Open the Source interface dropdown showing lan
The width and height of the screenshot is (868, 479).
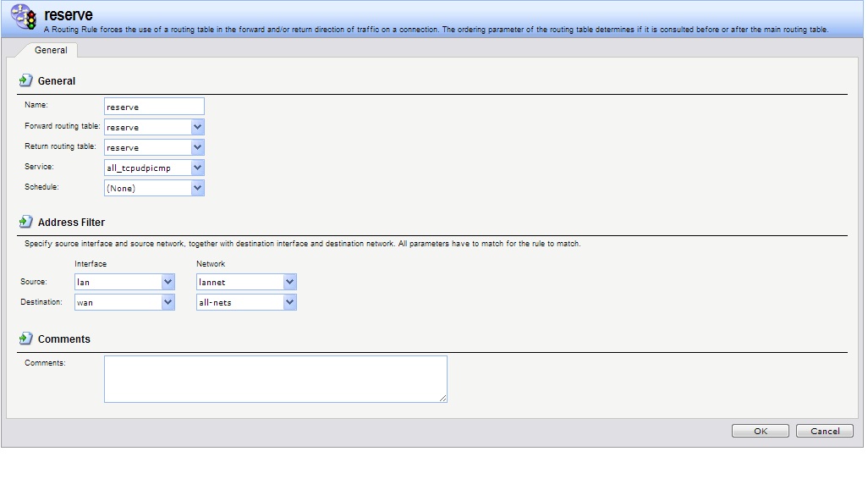coord(124,282)
